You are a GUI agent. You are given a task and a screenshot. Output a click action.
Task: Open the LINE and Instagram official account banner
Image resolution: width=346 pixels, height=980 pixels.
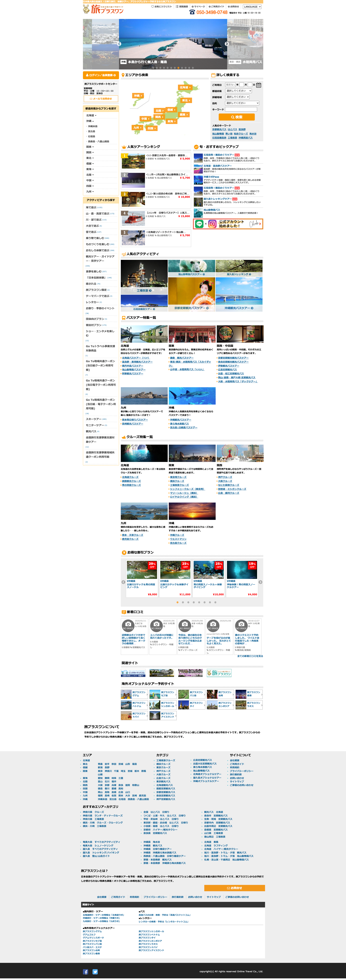click(228, 224)
